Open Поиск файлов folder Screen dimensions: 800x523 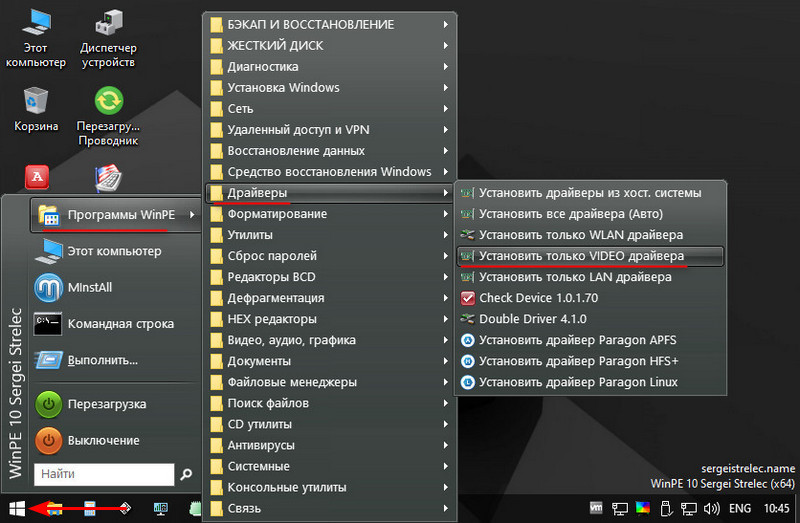(330, 404)
